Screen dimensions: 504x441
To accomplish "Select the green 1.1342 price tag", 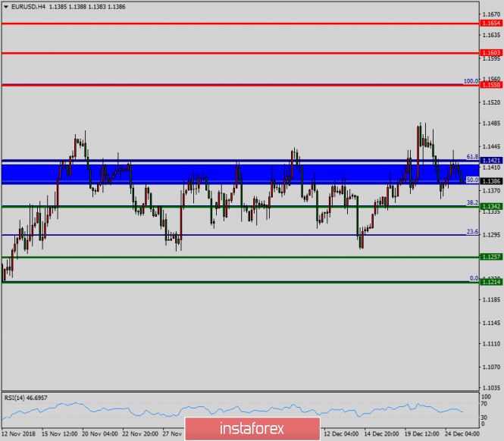I will click(491, 206).
